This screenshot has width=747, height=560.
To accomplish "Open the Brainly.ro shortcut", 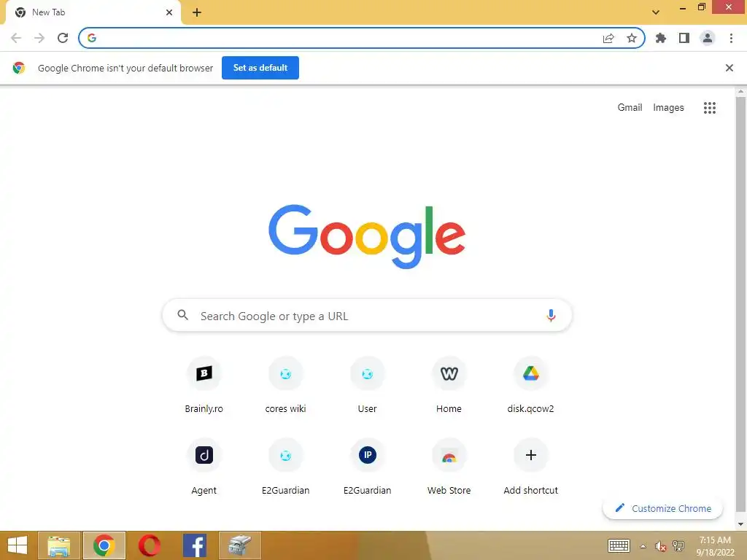I will click(204, 385).
